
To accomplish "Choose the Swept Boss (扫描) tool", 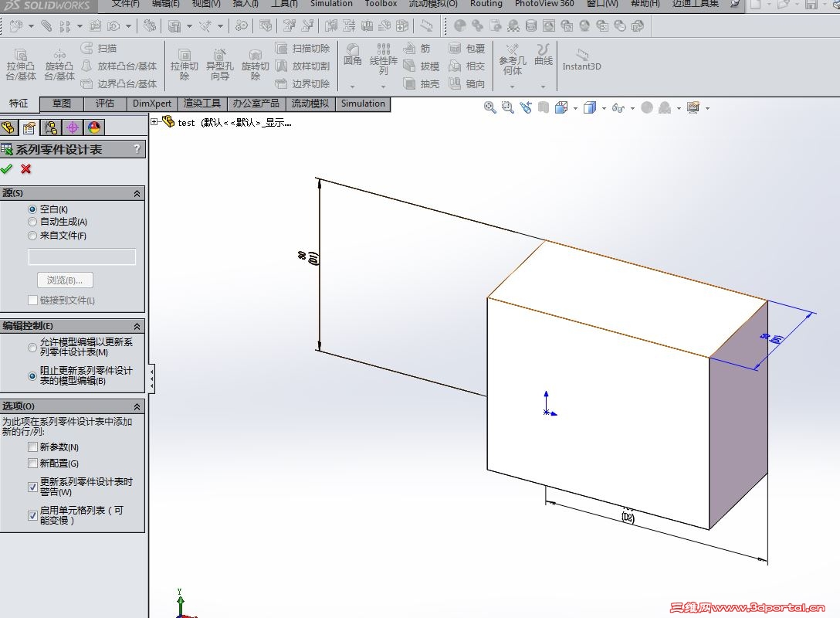I will 99,48.
